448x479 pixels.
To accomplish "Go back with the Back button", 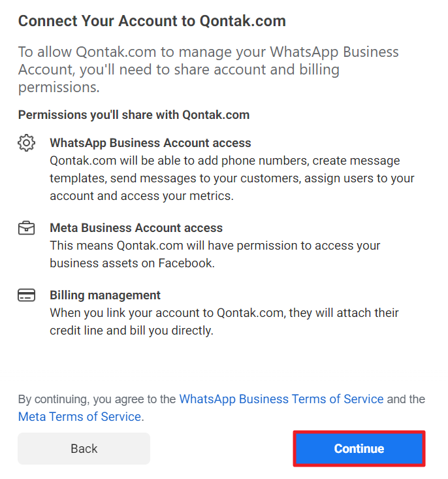I will (84, 448).
